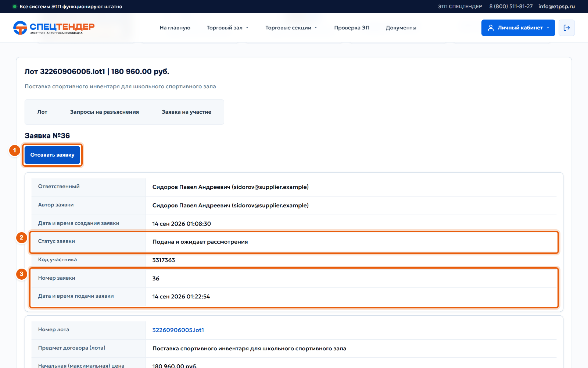588x368 pixels.
Task: Click the Предмет договора value Поставка спортивного инвентаря
Action: click(249, 348)
